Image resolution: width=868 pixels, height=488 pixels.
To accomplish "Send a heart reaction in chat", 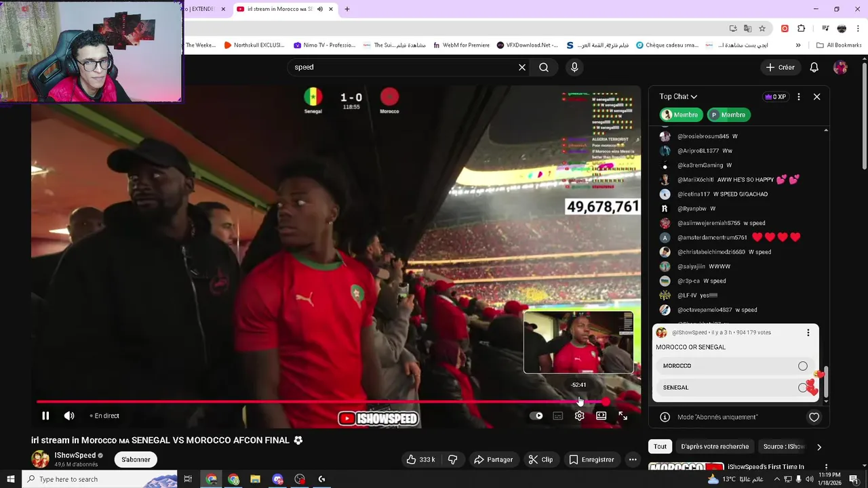I will (814, 418).
